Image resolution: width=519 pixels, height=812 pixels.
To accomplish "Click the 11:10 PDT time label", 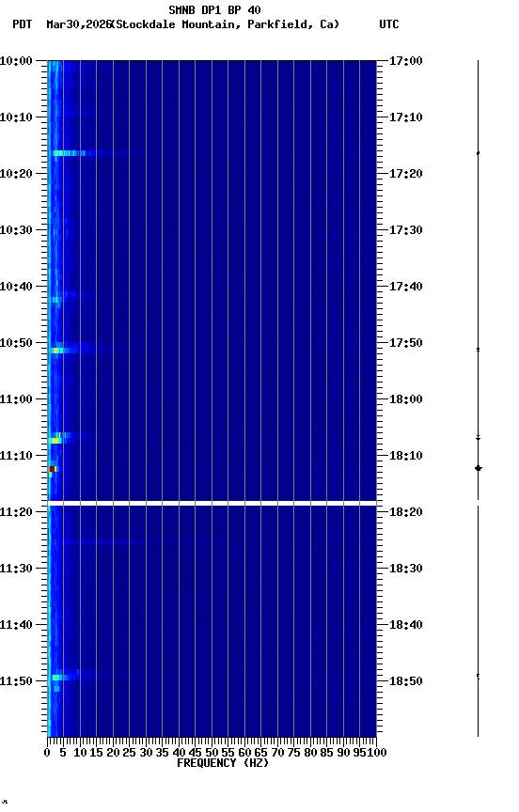I will 16,456.
